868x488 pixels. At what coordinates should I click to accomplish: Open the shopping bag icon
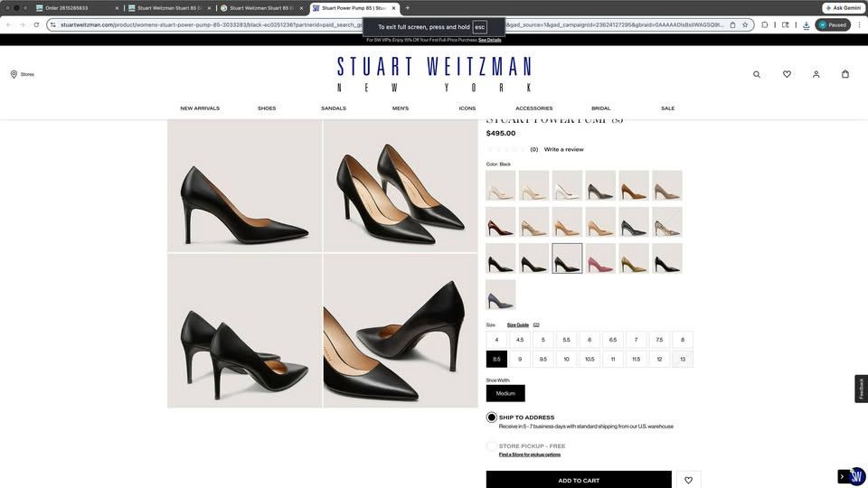click(x=845, y=73)
